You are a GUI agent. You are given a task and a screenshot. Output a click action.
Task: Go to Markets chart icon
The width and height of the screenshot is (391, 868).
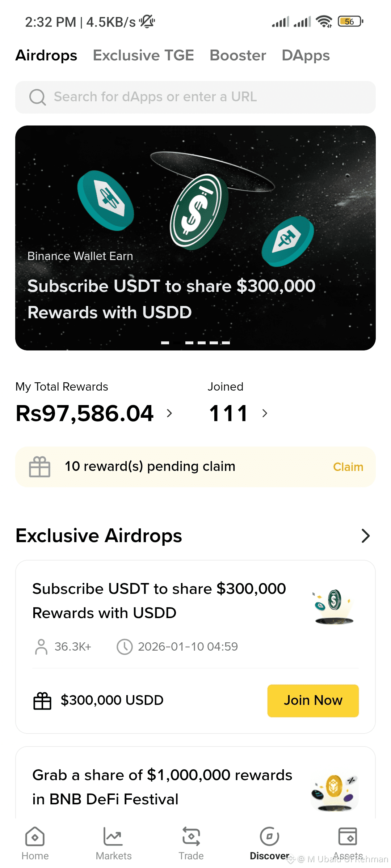[113, 837]
